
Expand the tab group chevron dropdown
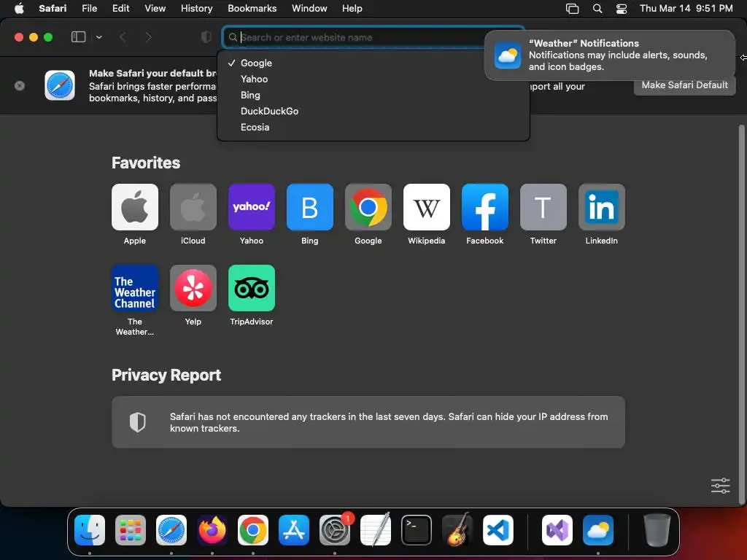[x=98, y=37]
